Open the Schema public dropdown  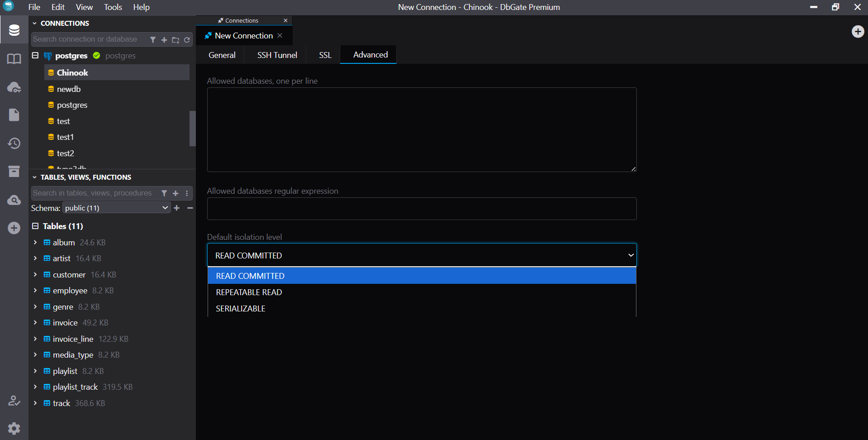pyautogui.click(x=116, y=208)
